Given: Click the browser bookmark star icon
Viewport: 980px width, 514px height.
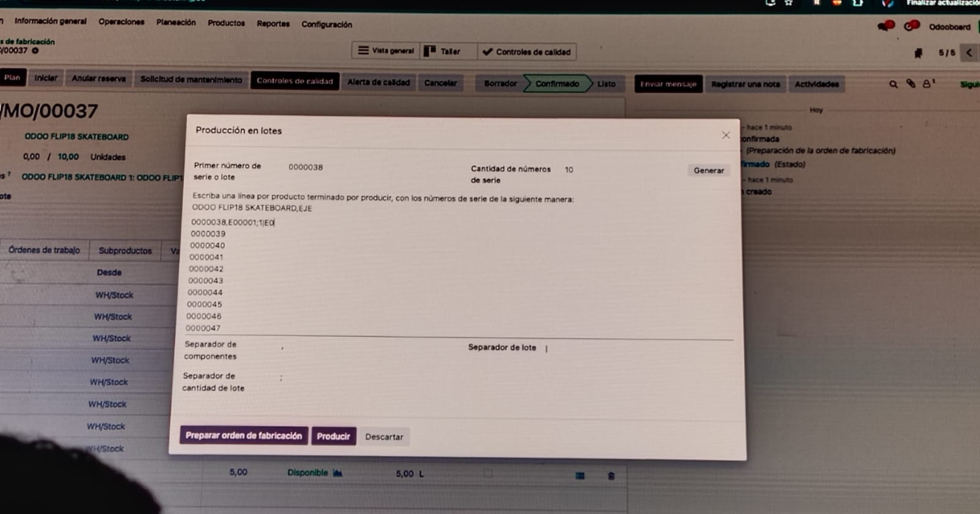Looking at the screenshot, I should [x=789, y=3].
